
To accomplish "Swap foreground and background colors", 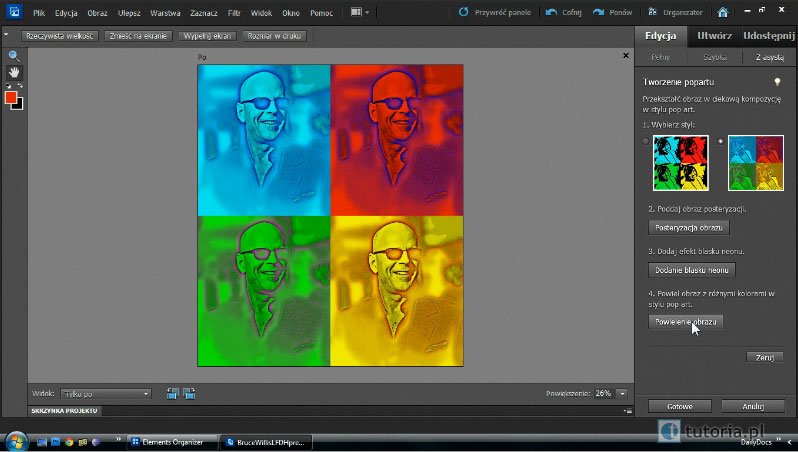I will (20, 87).
